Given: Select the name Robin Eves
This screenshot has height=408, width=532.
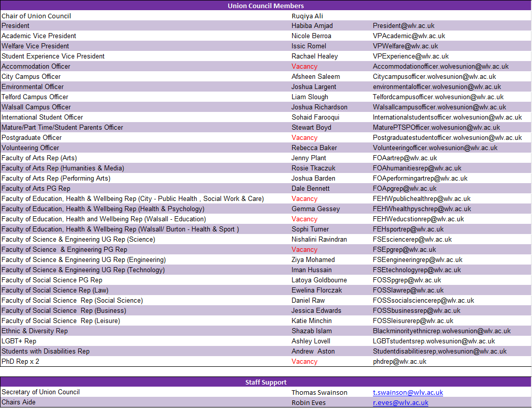Looking at the screenshot, I should [308, 403].
